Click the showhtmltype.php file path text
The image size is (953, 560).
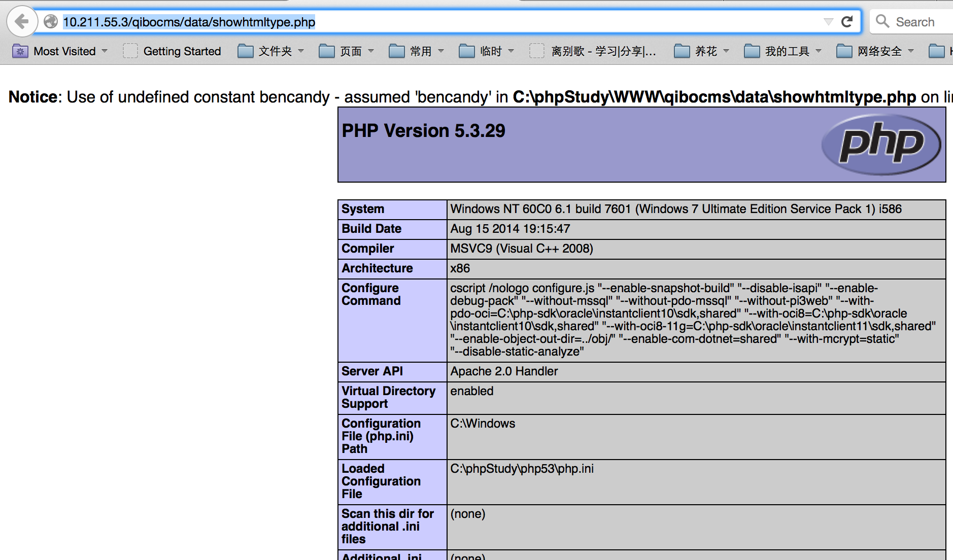tap(714, 97)
